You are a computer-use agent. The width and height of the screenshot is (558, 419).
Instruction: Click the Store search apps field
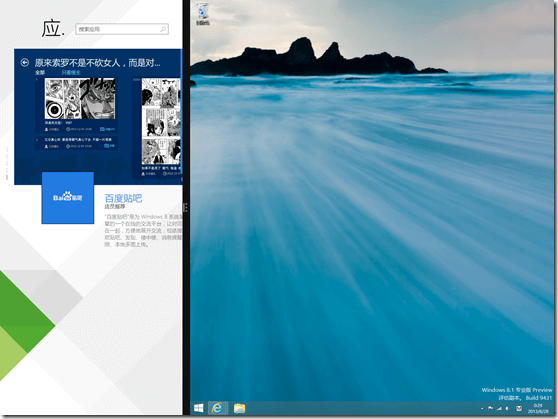click(x=122, y=29)
